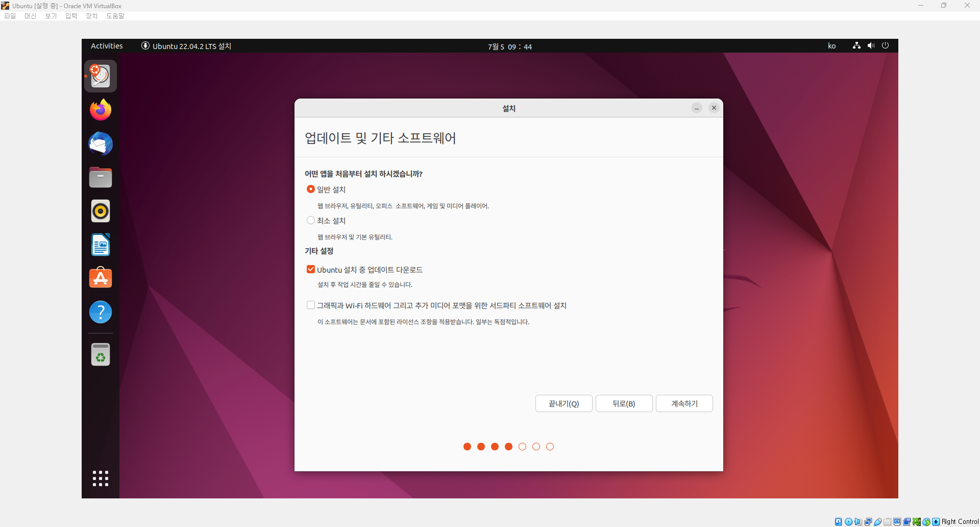The width and height of the screenshot is (980, 527).
Task: Open Rhythmbox music player in the dock
Action: click(101, 211)
